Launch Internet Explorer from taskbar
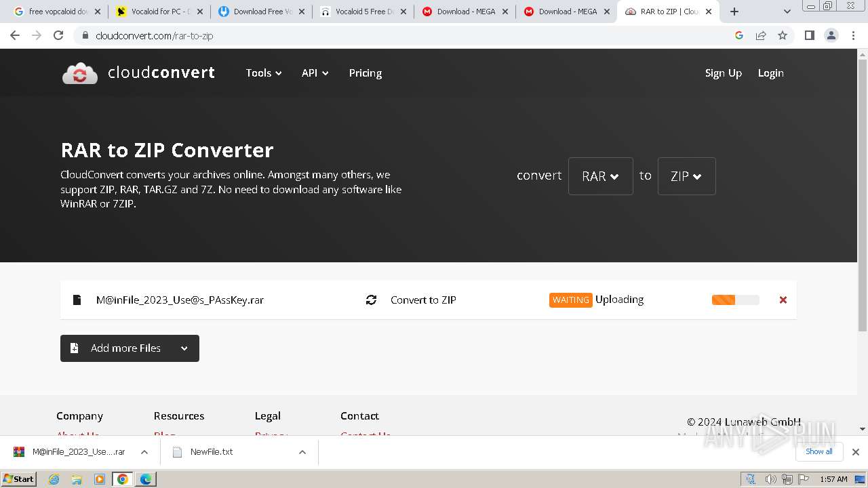 point(54,479)
